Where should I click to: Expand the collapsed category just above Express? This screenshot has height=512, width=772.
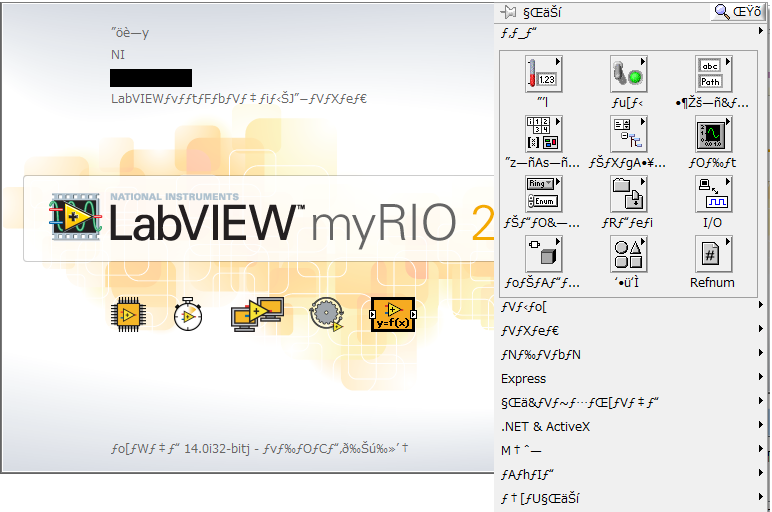point(632,354)
